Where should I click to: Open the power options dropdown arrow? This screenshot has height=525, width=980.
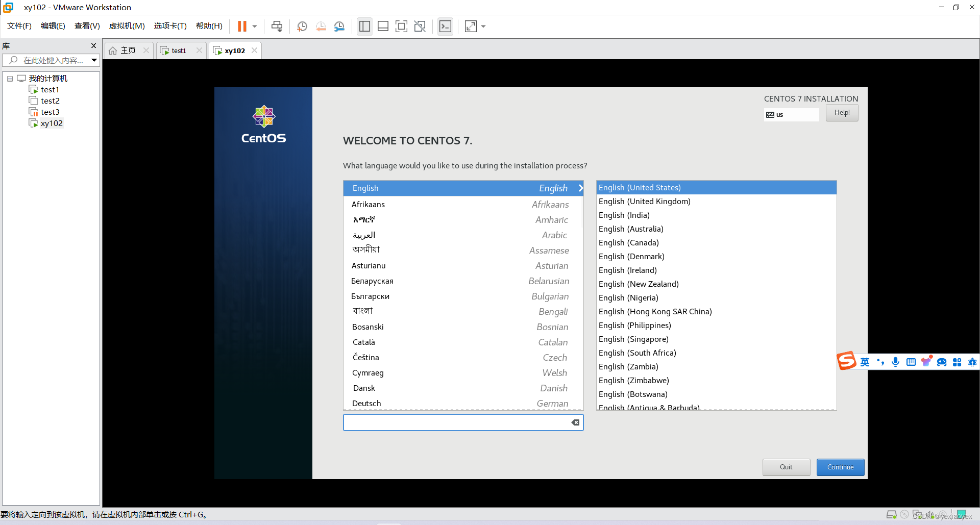(x=254, y=27)
